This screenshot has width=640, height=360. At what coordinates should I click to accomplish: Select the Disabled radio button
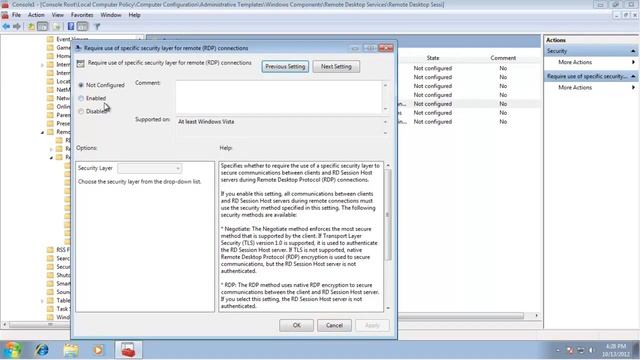click(81, 111)
